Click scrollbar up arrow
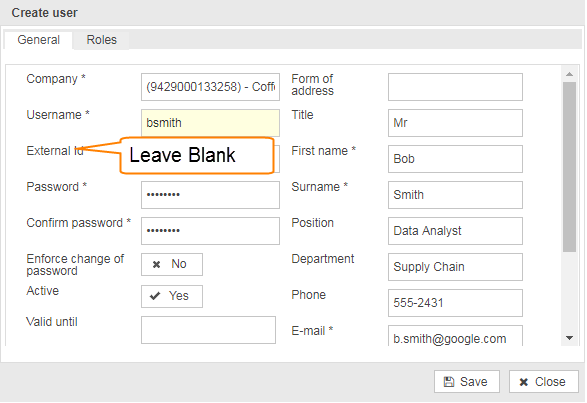The height and width of the screenshot is (403, 587). (x=569, y=74)
